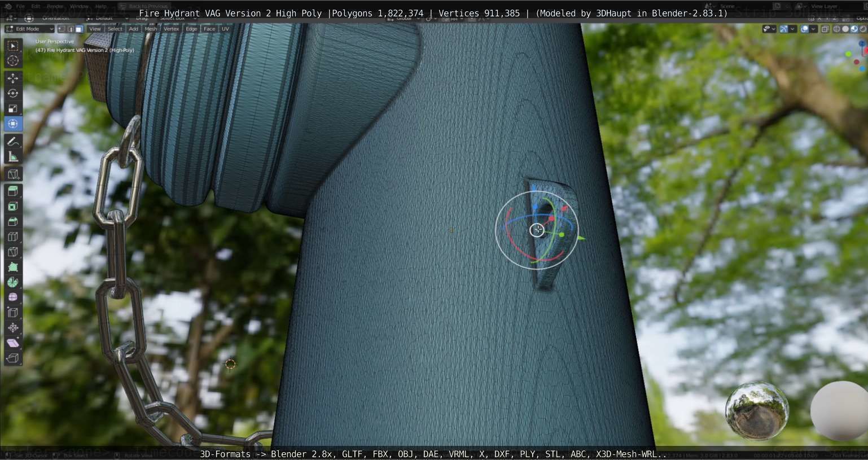Image resolution: width=868 pixels, height=460 pixels.
Task: Open the View menu
Action: [95, 29]
